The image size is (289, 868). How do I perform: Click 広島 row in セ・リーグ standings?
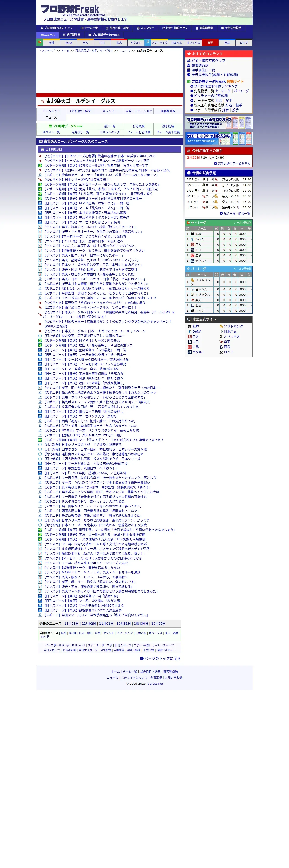tap(219, 255)
